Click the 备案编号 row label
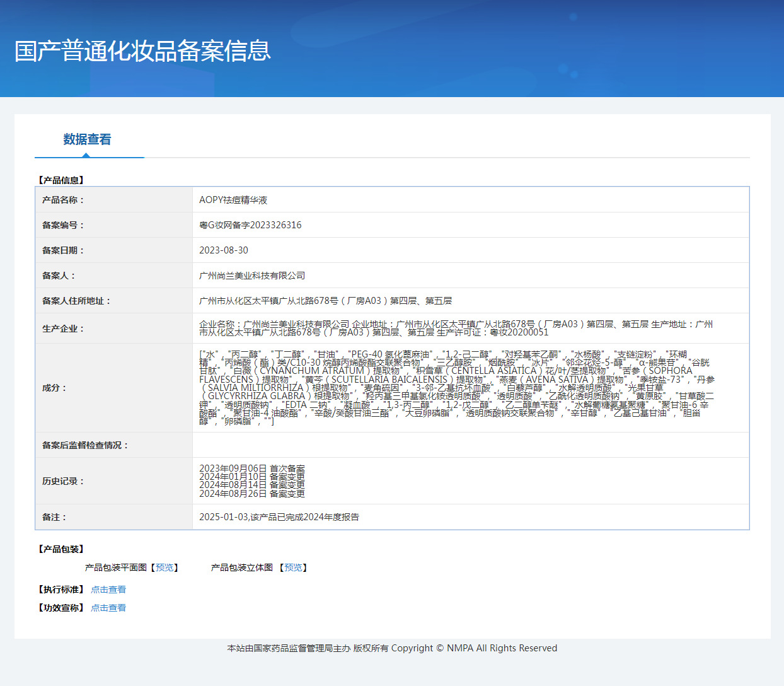This screenshot has height=686, width=784. 63,225
